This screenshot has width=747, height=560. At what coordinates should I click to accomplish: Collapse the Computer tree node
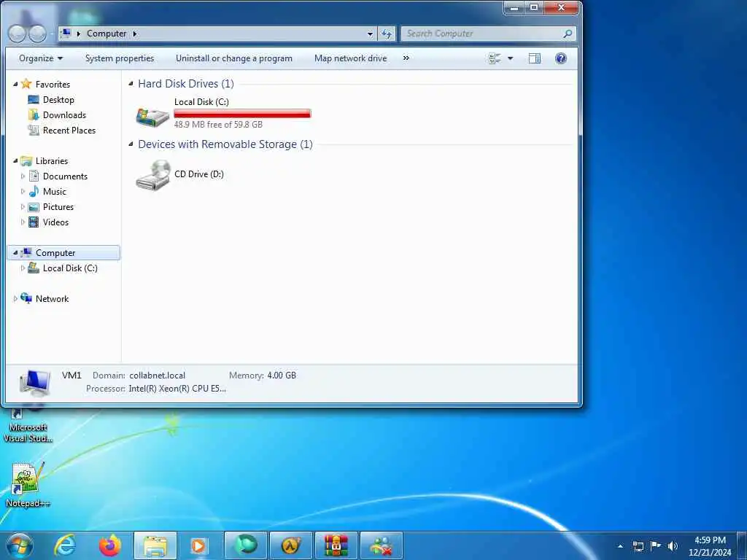coord(15,253)
